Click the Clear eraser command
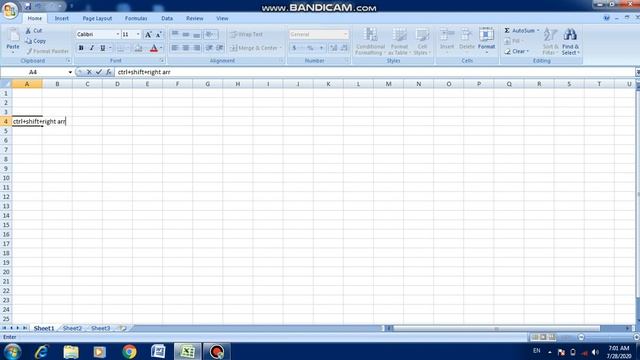Screen dimensions: 640x360 (x=517, y=51)
